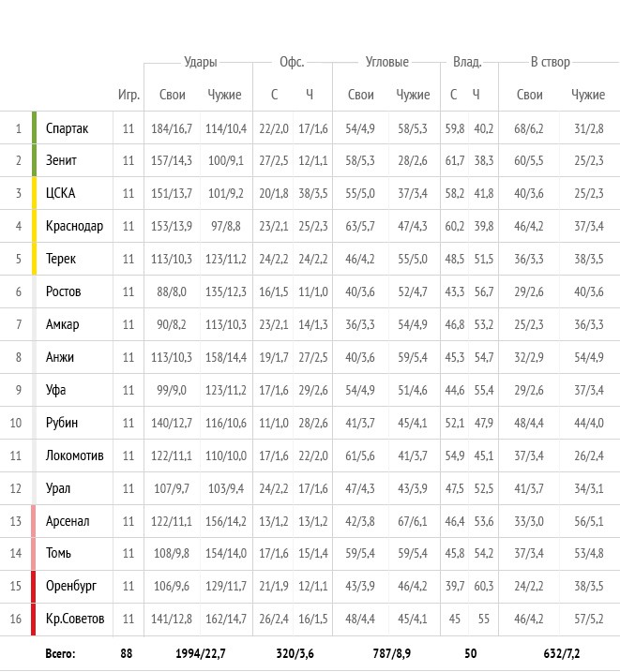Click the Офс. column group header
This screenshot has height=672, width=620.
point(292,62)
